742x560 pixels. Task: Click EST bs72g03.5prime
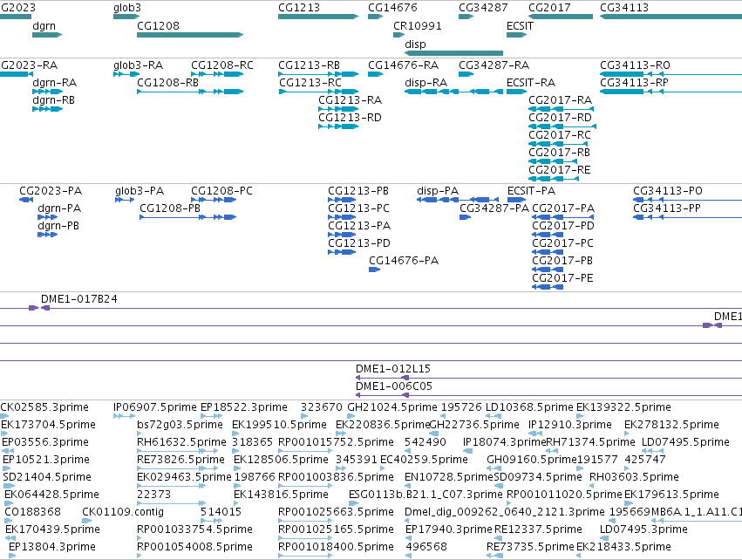click(180, 425)
